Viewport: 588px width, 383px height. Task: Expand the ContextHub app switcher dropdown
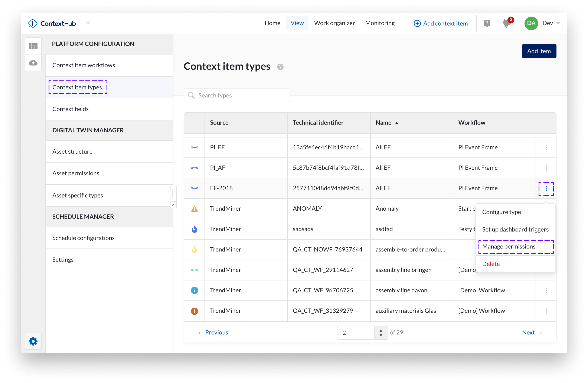[x=88, y=23]
